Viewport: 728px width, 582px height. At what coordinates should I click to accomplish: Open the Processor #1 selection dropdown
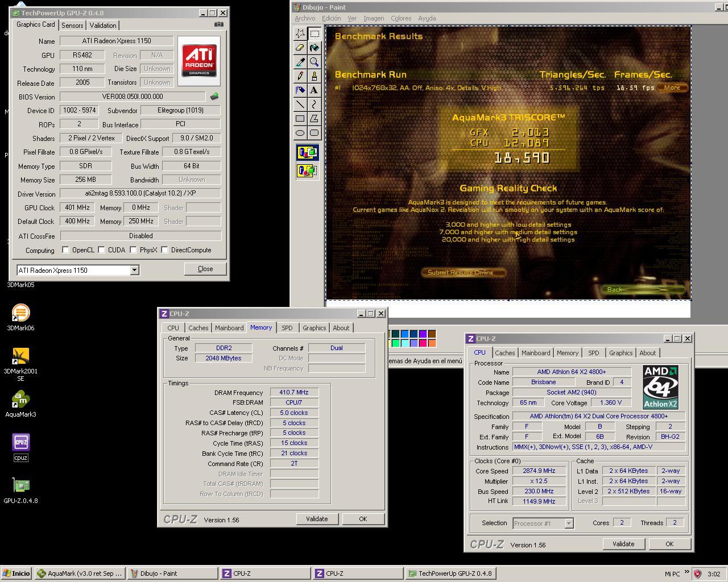tap(569, 523)
